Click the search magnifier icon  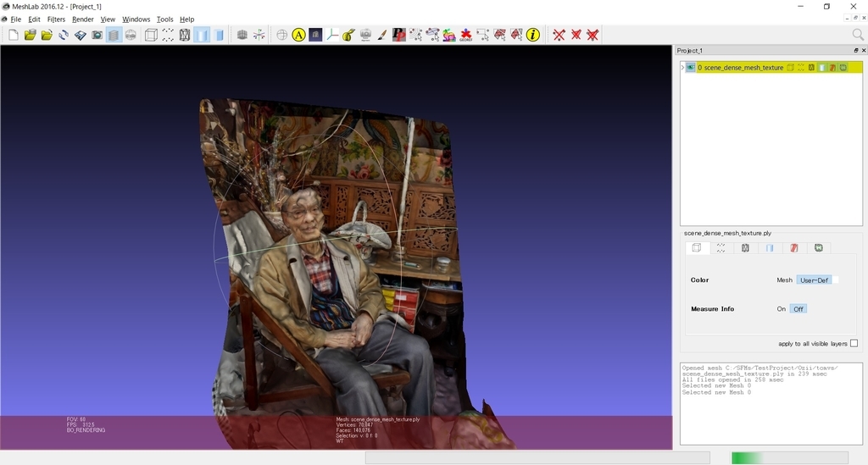click(858, 35)
